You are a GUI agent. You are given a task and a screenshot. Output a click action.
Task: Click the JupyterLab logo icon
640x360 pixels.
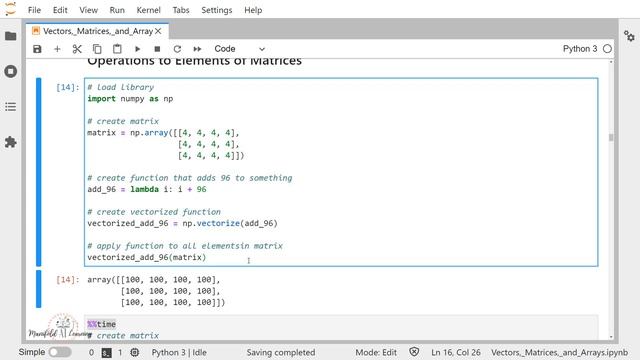click(x=10, y=9)
